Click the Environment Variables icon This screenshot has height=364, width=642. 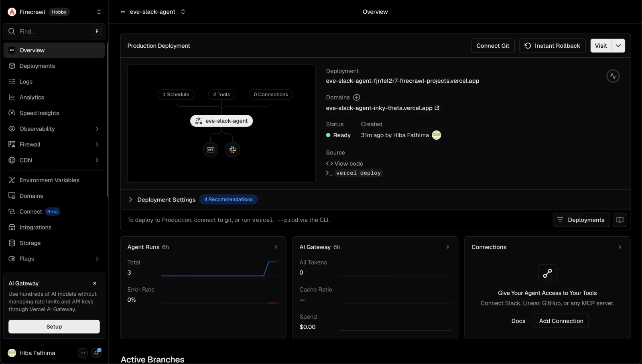click(x=12, y=180)
